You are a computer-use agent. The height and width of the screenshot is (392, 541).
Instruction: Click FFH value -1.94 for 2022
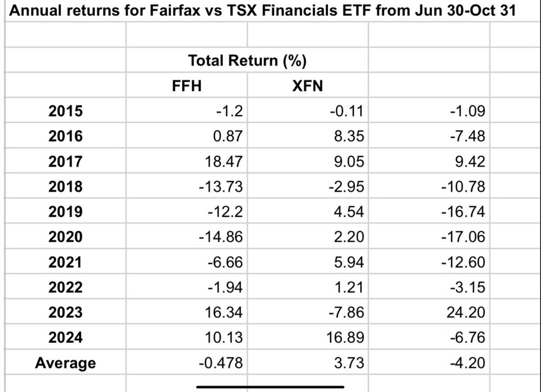(x=187, y=287)
